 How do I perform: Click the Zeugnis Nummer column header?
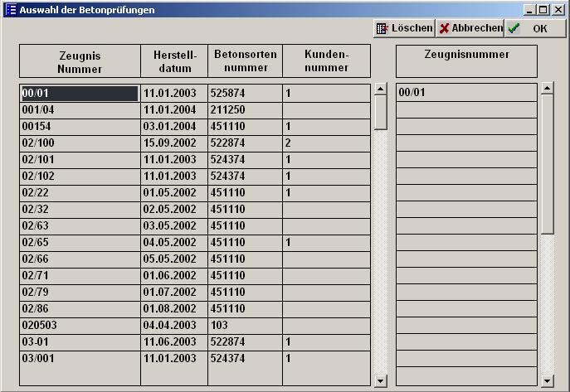click(x=80, y=61)
